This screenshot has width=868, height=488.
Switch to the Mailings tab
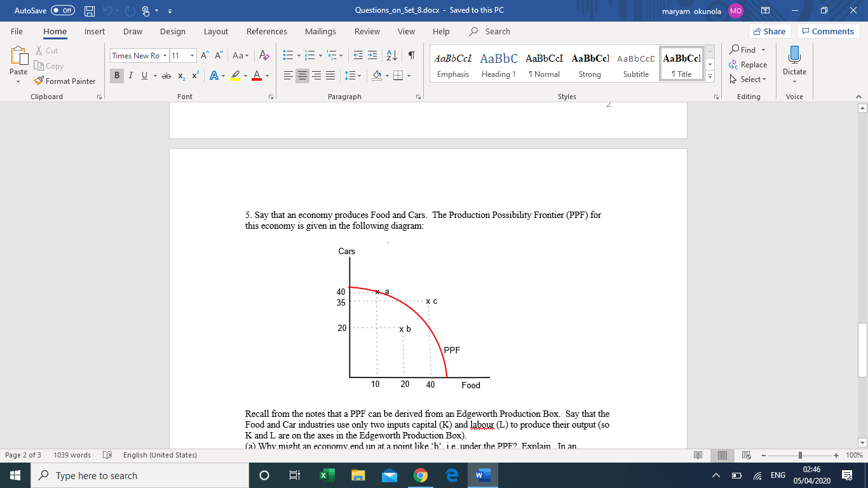320,31
